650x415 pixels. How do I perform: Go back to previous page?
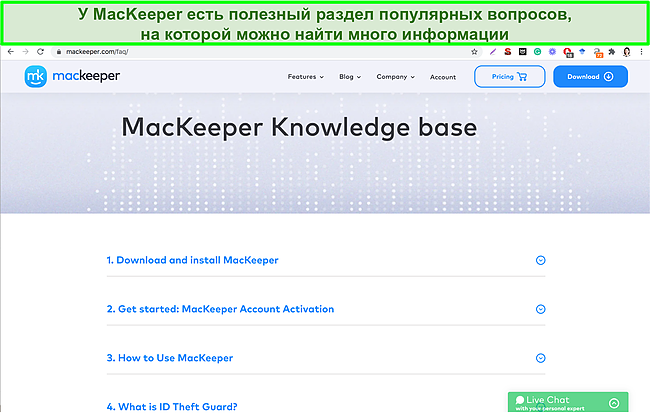pyautogui.click(x=11, y=52)
